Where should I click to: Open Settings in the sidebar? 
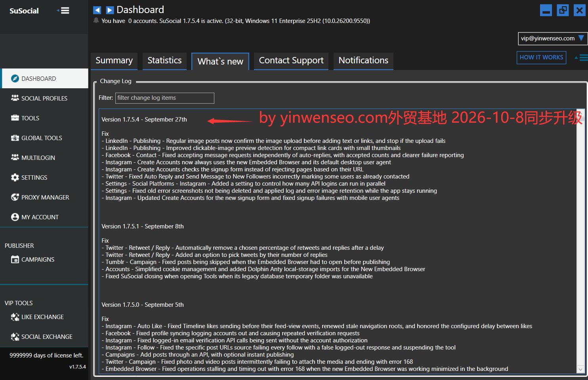point(44,177)
